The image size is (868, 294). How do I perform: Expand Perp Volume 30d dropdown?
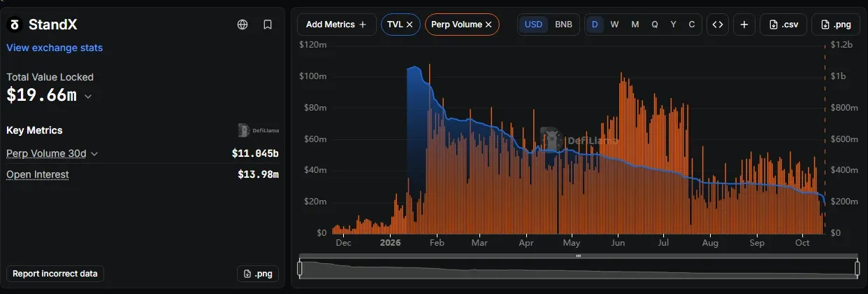(52, 153)
